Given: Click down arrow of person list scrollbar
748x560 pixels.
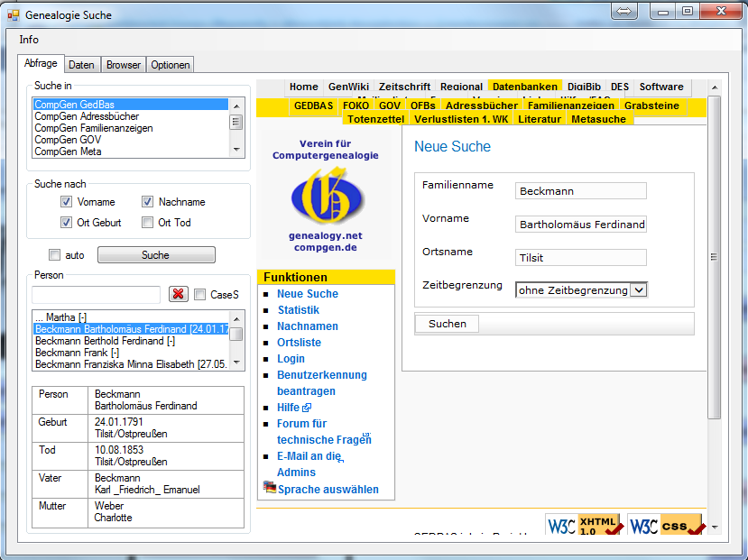Looking at the screenshot, I should click(236, 363).
